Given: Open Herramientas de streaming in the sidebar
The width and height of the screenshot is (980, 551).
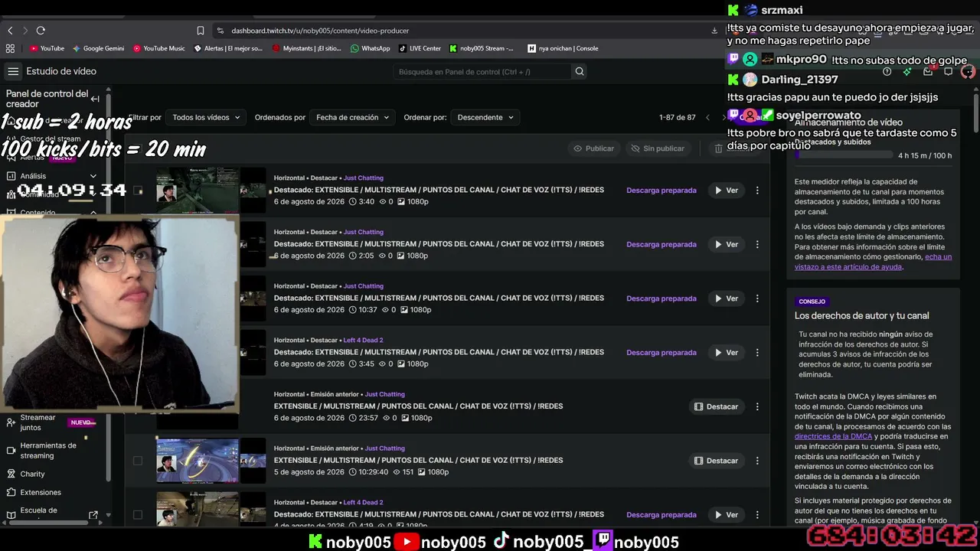Looking at the screenshot, I should 48,450.
